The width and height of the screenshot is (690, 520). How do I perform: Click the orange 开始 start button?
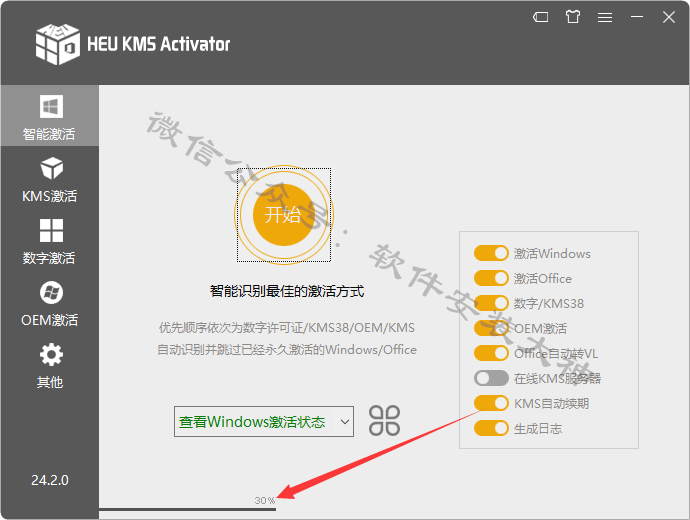(x=284, y=215)
